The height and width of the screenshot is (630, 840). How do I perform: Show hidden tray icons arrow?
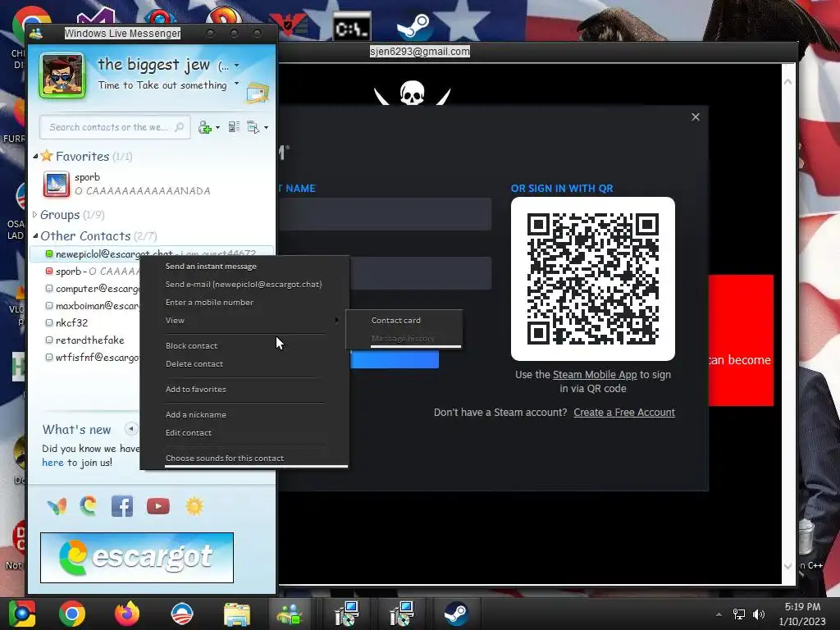click(x=719, y=614)
